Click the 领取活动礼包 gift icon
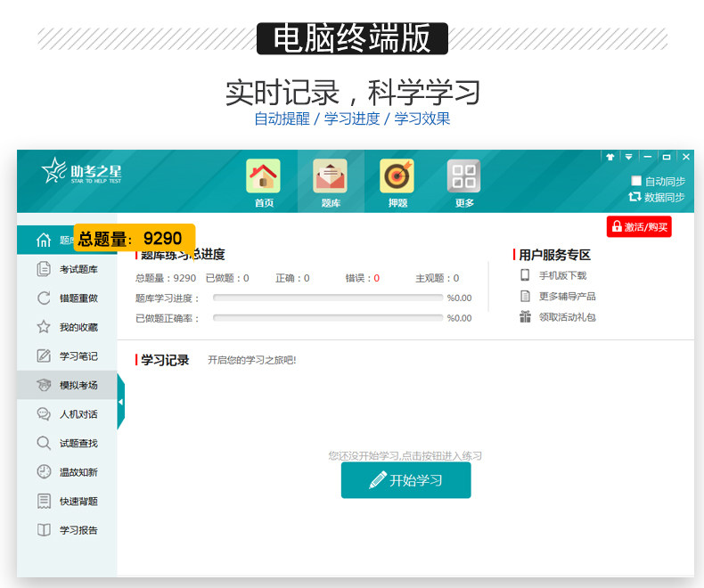 pyautogui.click(x=525, y=317)
